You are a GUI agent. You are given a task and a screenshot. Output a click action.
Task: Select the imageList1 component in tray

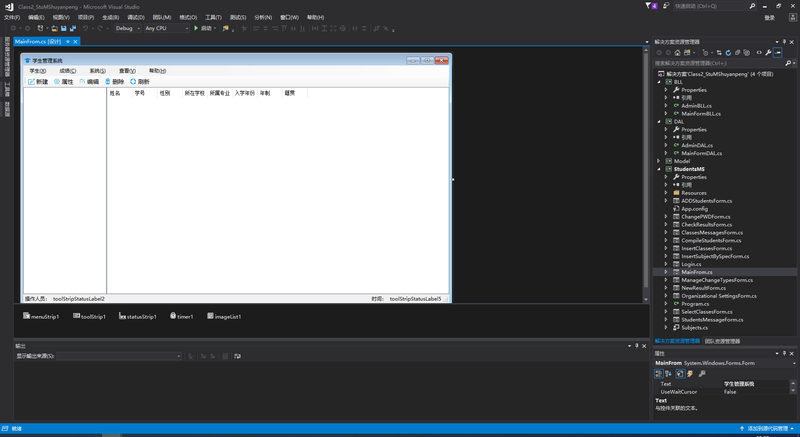coord(224,317)
